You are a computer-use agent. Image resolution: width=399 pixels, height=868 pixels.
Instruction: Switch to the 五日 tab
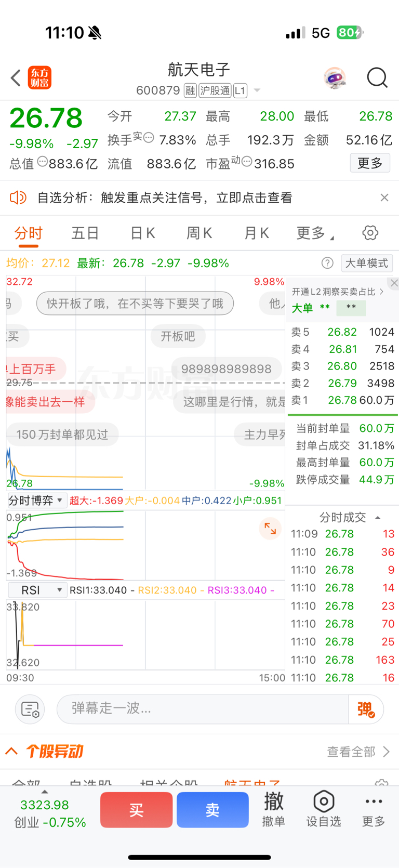[x=85, y=233]
